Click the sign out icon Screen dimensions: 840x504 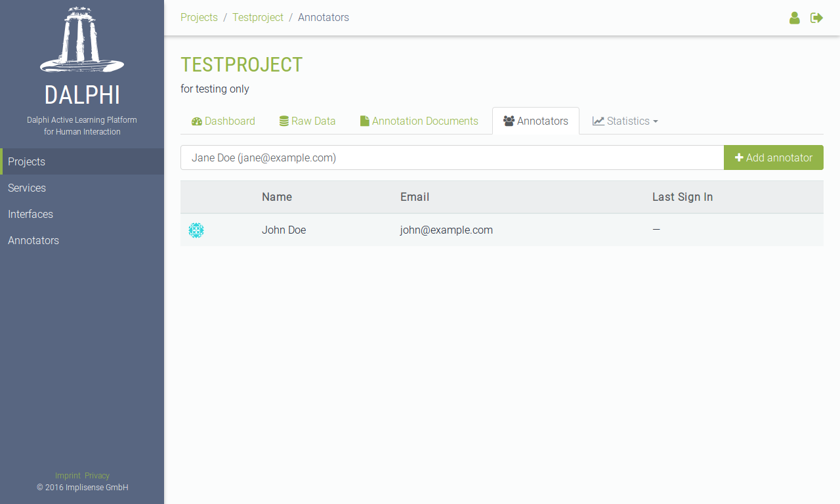(816, 18)
